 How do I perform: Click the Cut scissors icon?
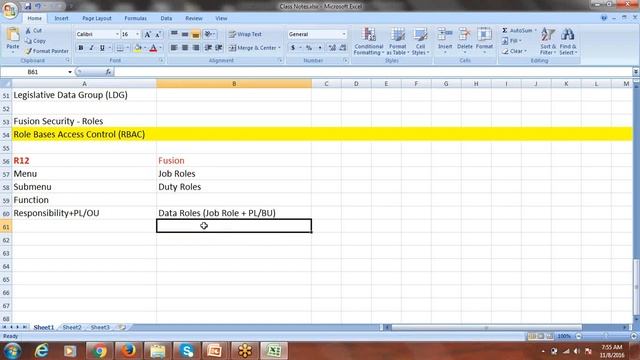28,31
